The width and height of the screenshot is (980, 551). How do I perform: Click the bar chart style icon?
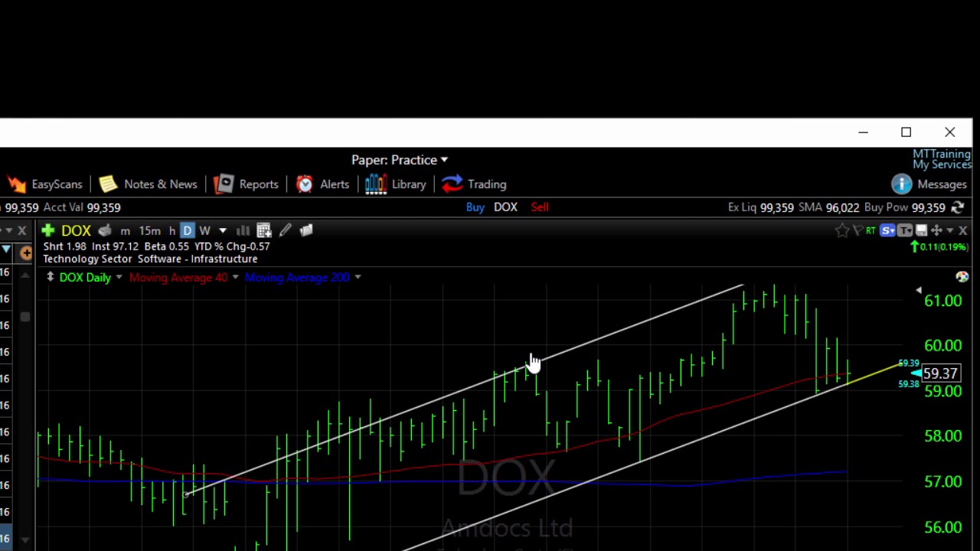243,230
